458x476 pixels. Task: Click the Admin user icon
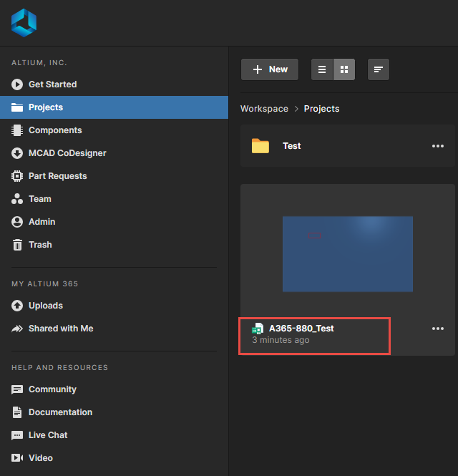coord(17,222)
